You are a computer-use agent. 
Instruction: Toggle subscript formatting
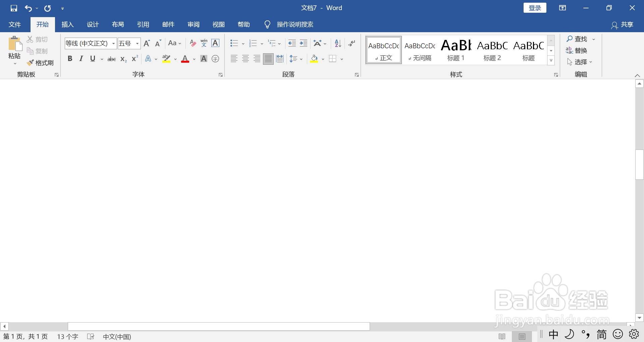(x=123, y=59)
